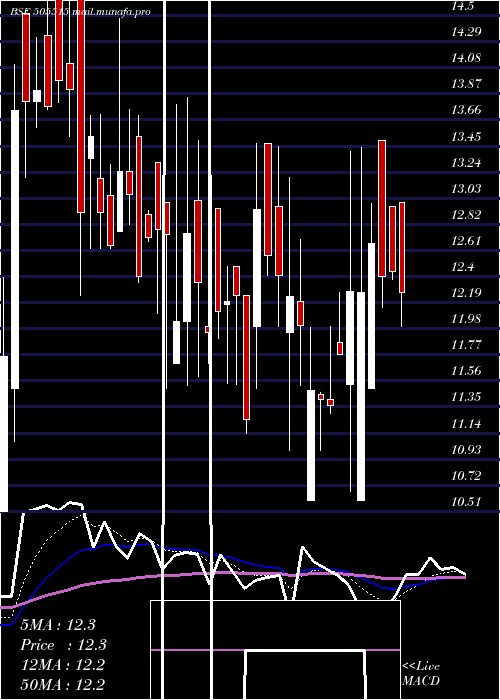The height and width of the screenshot is (700, 500).
Task: Select the 10.51 price level label
Action: tap(467, 501)
